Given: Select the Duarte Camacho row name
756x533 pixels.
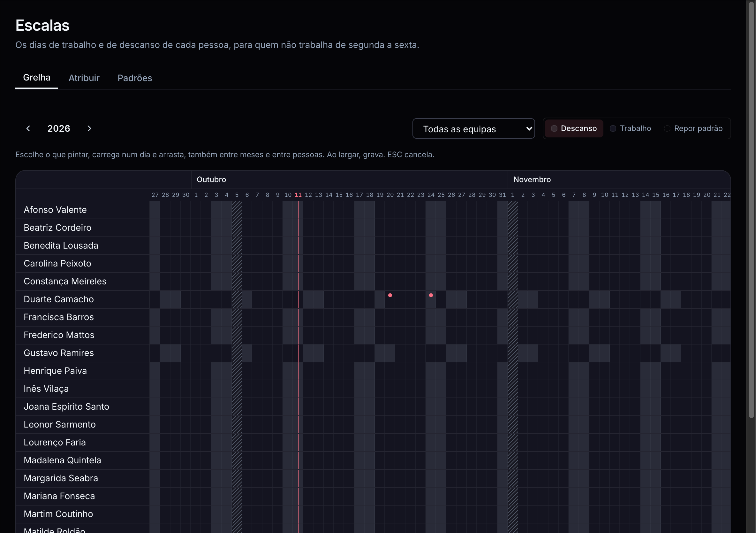Looking at the screenshot, I should pos(59,299).
